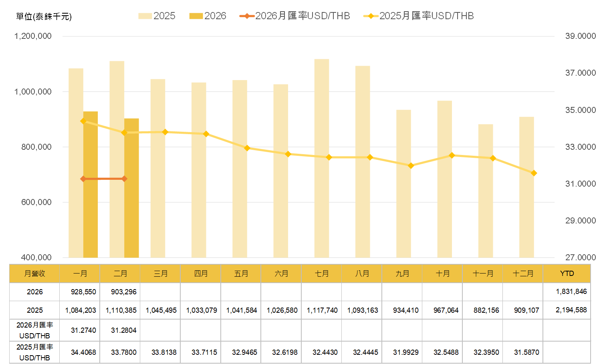Click the 2025 legend color swatch
The image size is (601, 364).
click(145, 16)
